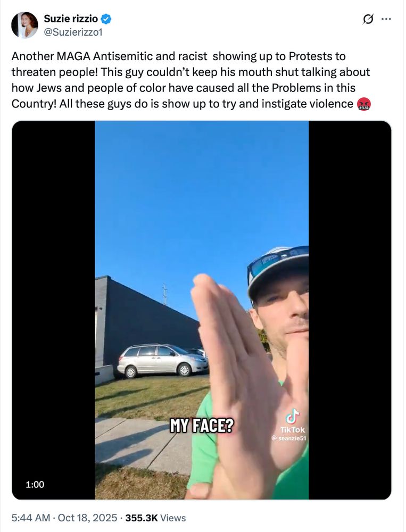The width and height of the screenshot is (406, 532).
Task: Open the @Suzierizzo1 handle link
Action: 73,32
